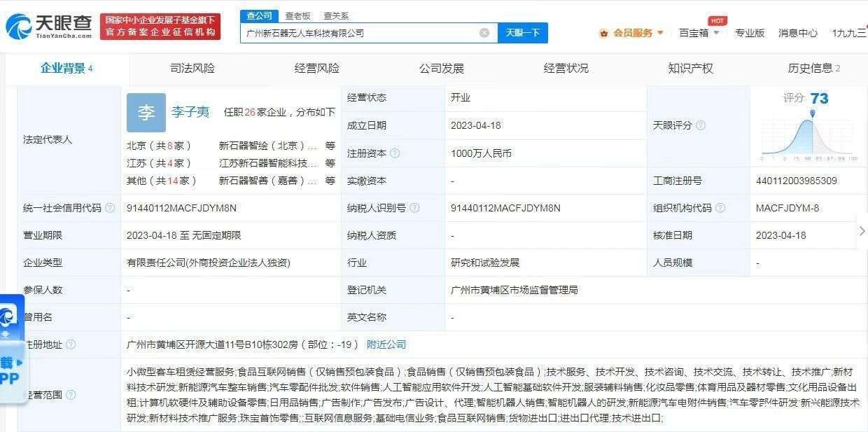868x432 pixels.
Task: Select 登记机关 value 广州市黄埔区市场监督管理局
Action: (x=514, y=290)
